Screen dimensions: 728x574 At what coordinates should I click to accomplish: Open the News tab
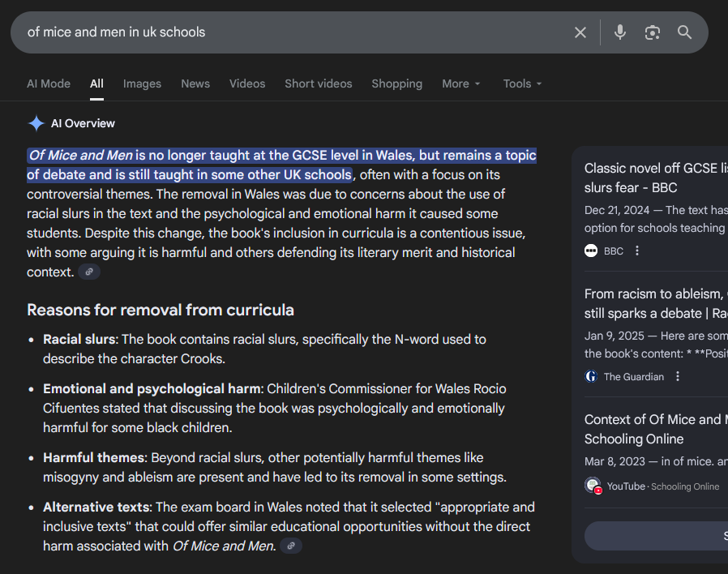coord(195,84)
